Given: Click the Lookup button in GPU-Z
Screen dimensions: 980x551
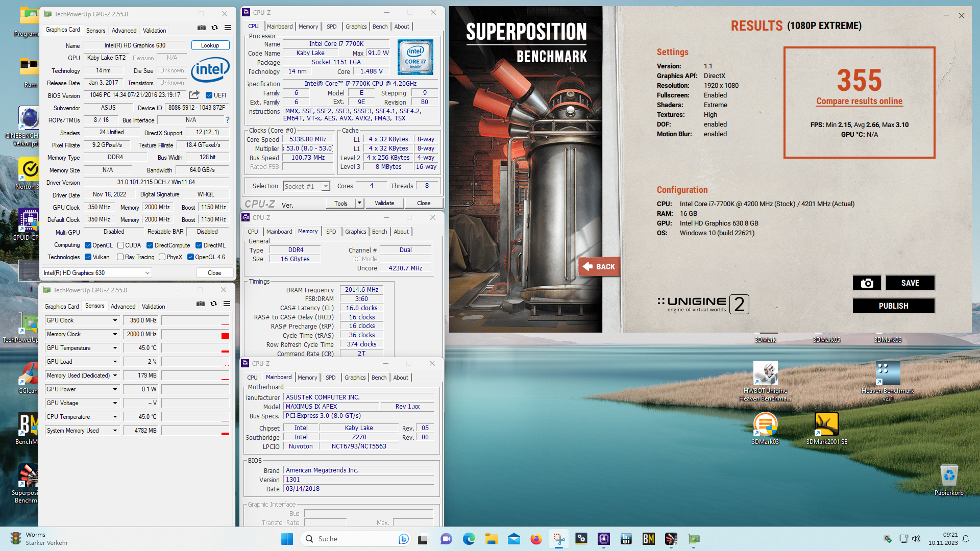Looking at the screenshot, I should 210,45.
